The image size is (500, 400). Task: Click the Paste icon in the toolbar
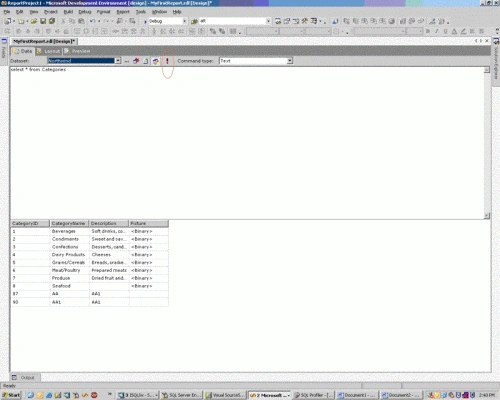click(x=81, y=21)
